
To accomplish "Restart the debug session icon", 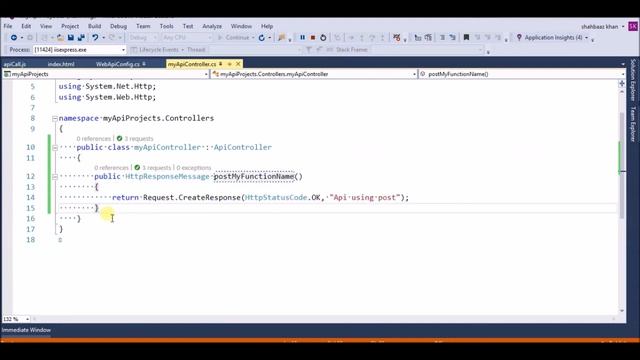I will [x=323, y=38].
